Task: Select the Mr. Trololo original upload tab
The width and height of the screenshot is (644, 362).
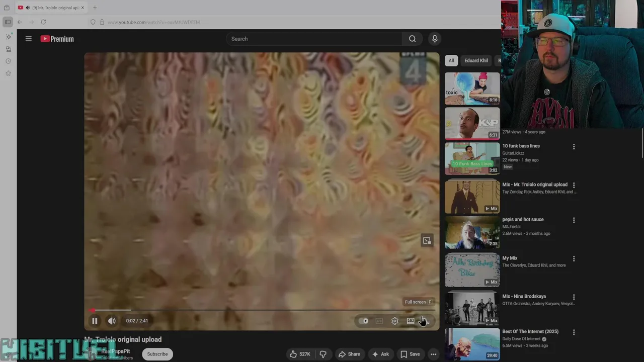Action: 51,8
